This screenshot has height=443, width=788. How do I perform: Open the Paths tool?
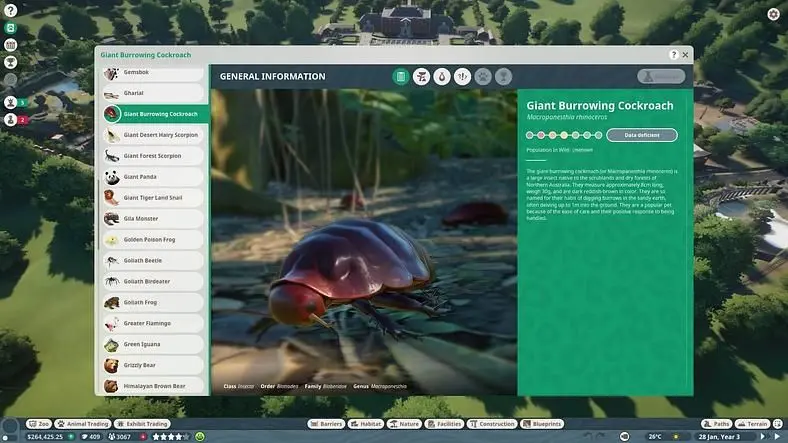pyautogui.click(x=716, y=424)
